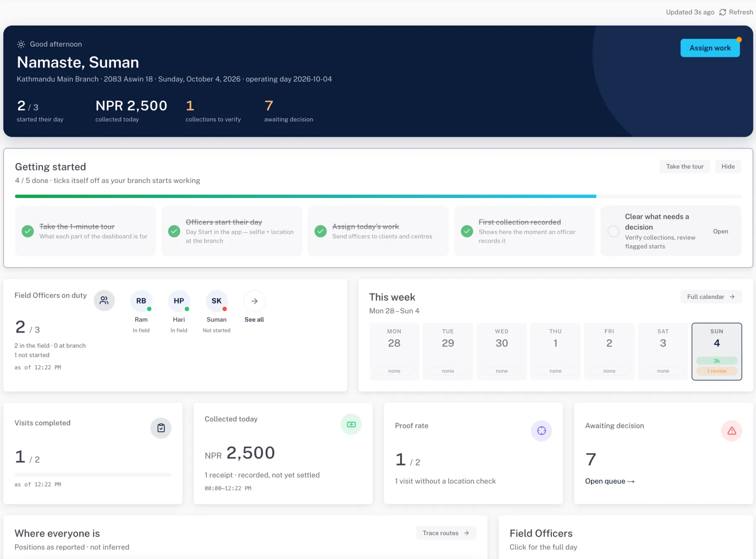
Task: Click the people icon in Field Officers on duty
Action: click(104, 300)
